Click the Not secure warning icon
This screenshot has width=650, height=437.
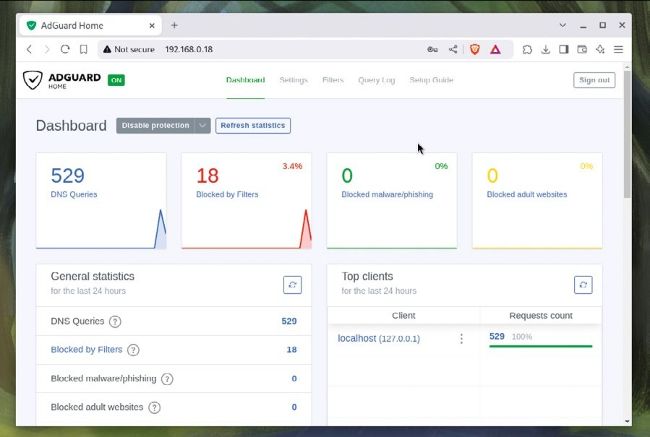(x=107, y=49)
